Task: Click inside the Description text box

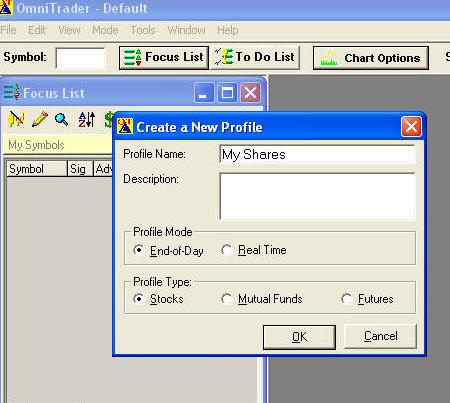Action: pyautogui.click(x=317, y=196)
